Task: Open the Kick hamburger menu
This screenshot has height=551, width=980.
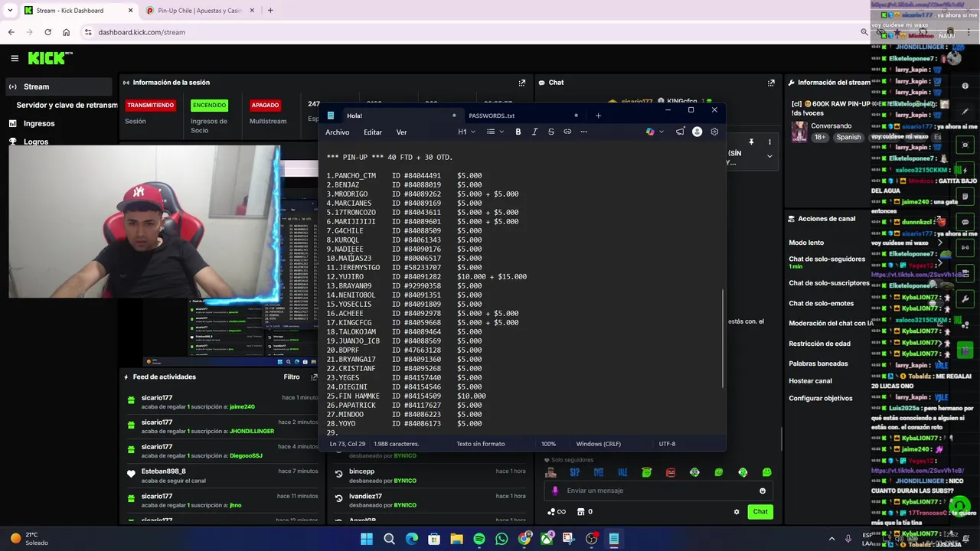Action: 15,58
